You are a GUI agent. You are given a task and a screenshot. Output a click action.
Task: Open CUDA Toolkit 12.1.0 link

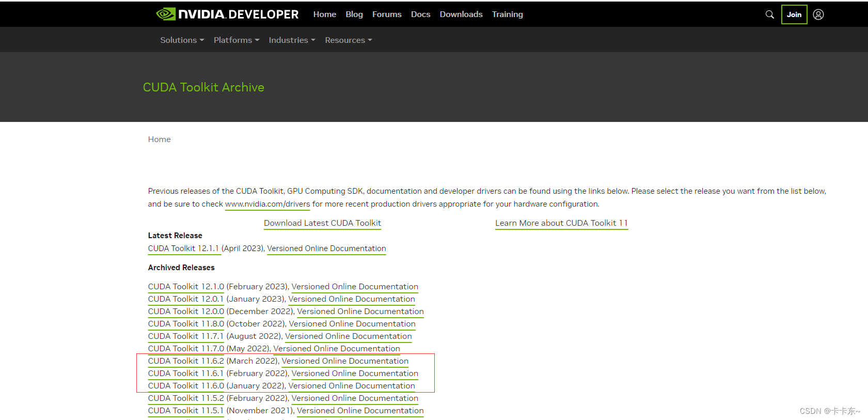[x=186, y=287]
